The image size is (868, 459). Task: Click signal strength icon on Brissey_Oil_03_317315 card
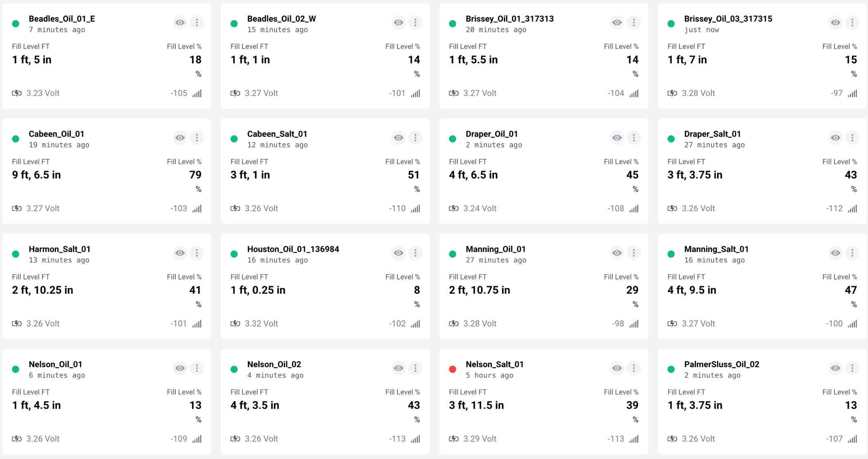(852, 93)
